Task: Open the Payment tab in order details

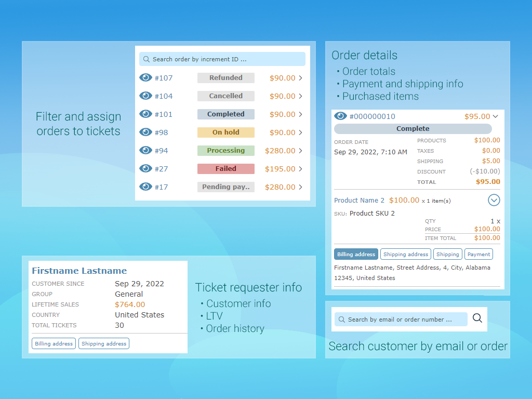Action: pyautogui.click(x=478, y=254)
